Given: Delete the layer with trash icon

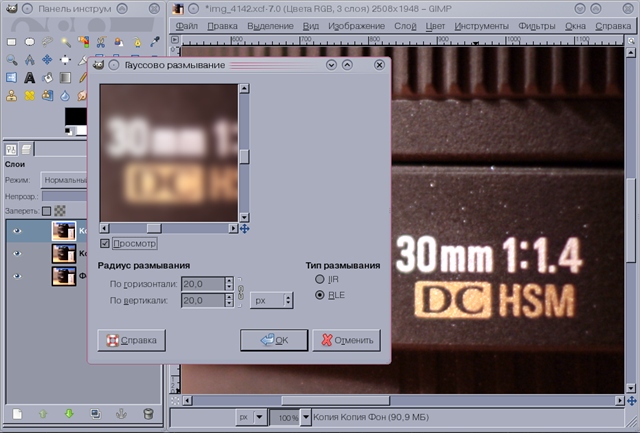Looking at the screenshot, I should pyautogui.click(x=148, y=412).
